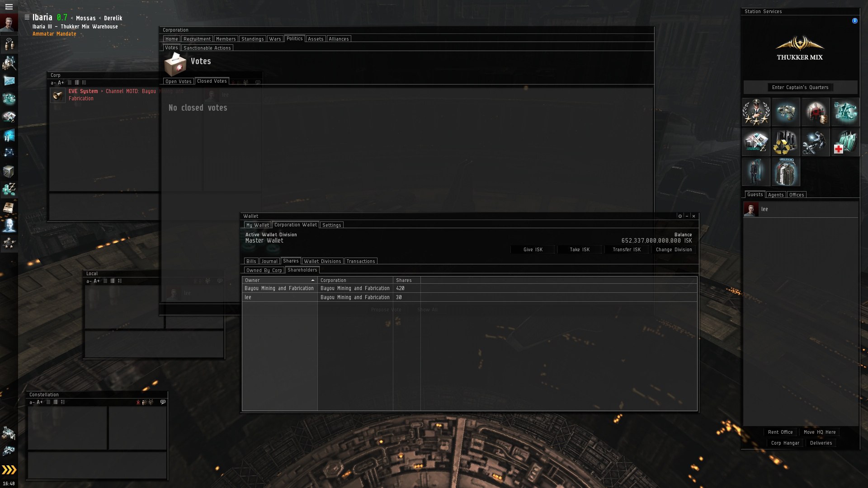Open station Repair Shop wrench icon

click(x=816, y=142)
